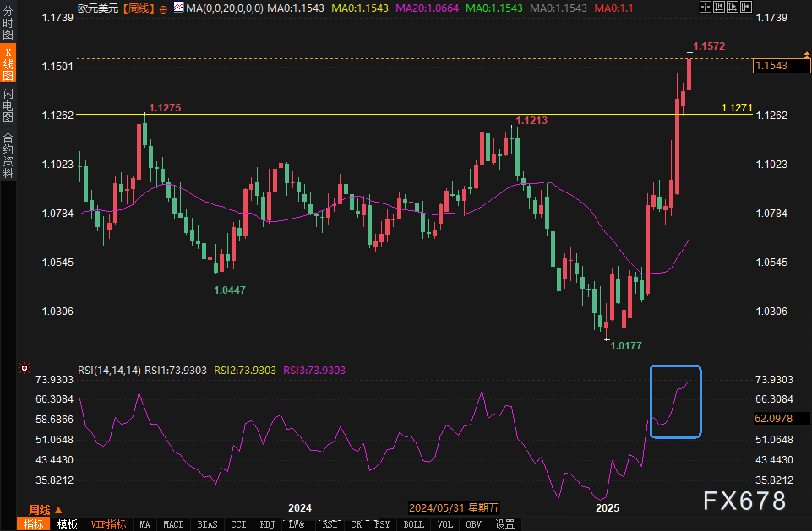This screenshot has height=531, width=812.
Task: Switch to the 模板 tab
Action: [x=68, y=524]
